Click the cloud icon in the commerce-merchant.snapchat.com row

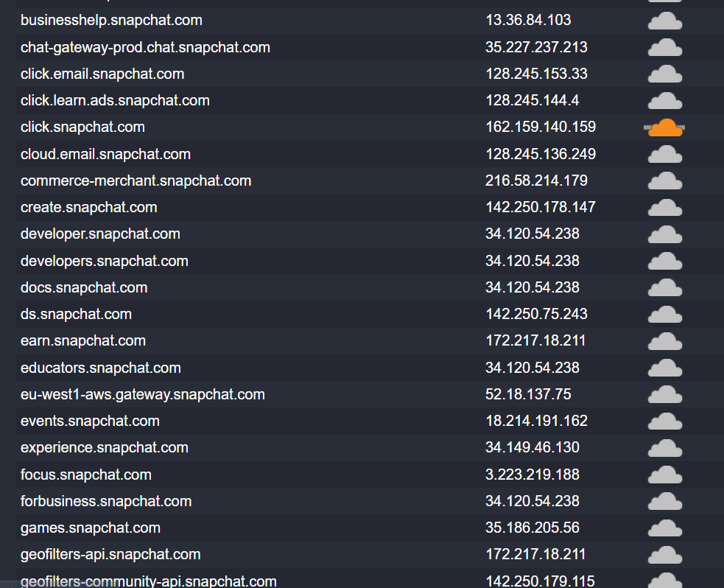click(x=665, y=181)
